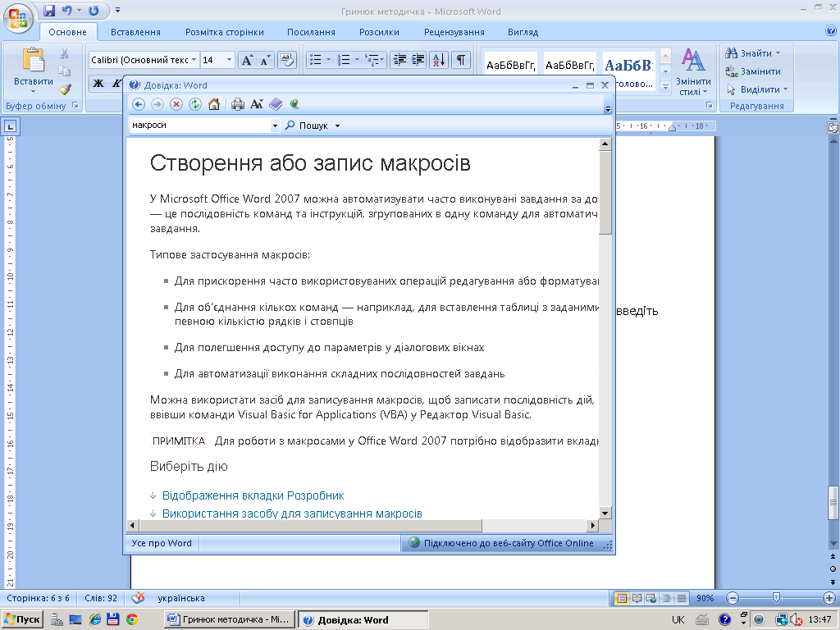Open the Пошук scope dropdown arrow

(x=337, y=126)
